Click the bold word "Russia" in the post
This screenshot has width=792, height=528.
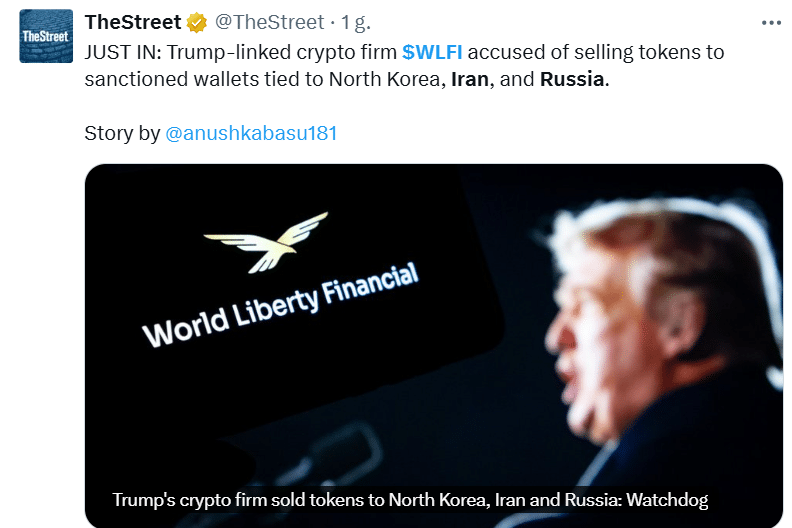[572, 79]
